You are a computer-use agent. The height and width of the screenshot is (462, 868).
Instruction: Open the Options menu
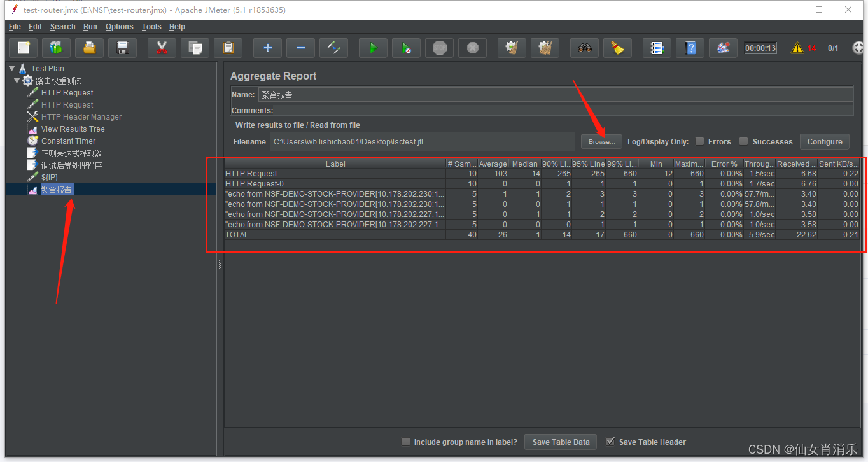pyautogui.click(x=120, y=27)
